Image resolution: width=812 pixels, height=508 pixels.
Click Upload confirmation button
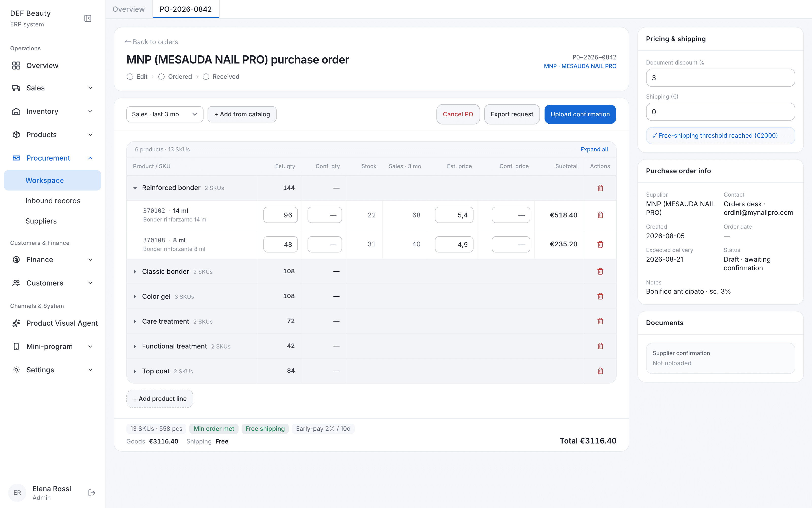tap(580, 114)
